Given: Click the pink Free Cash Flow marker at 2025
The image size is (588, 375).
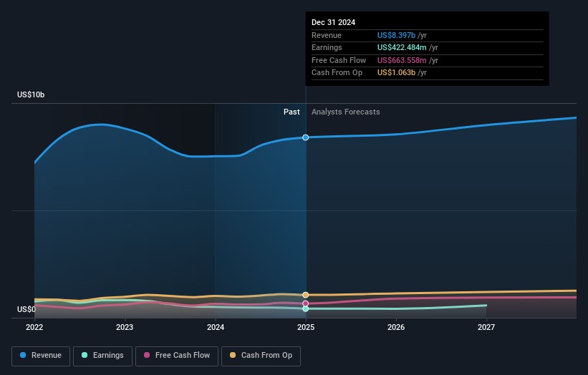Looking at the screenshot, I should (306, 303).
